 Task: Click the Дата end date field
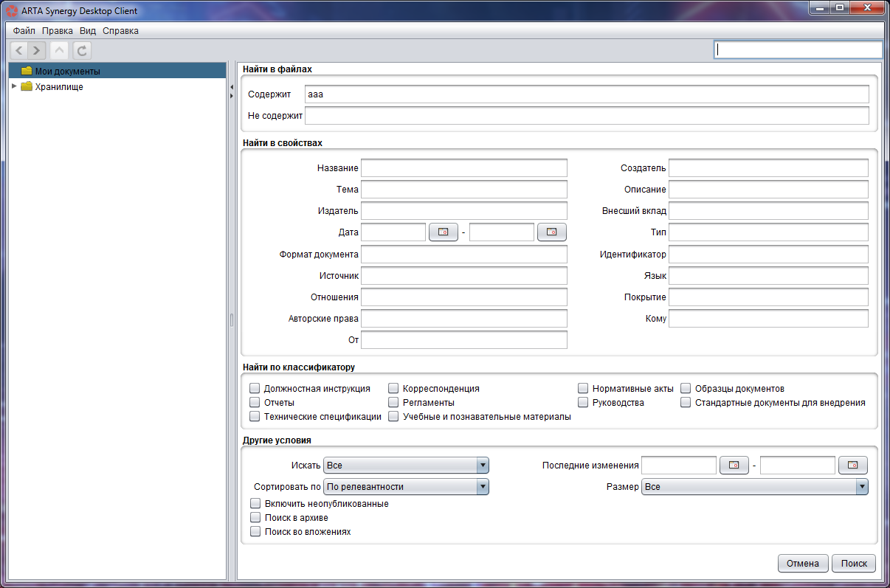(x=502, y=232)
